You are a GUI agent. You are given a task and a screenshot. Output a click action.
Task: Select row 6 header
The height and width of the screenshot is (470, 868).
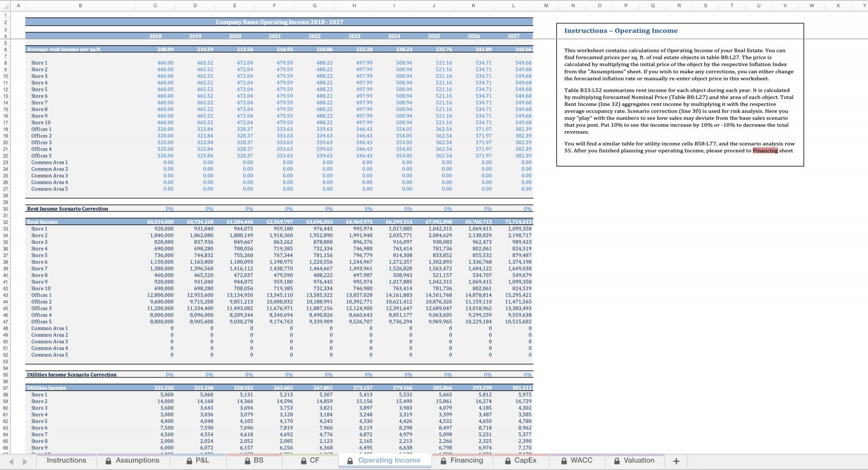(x=5, y=50)
